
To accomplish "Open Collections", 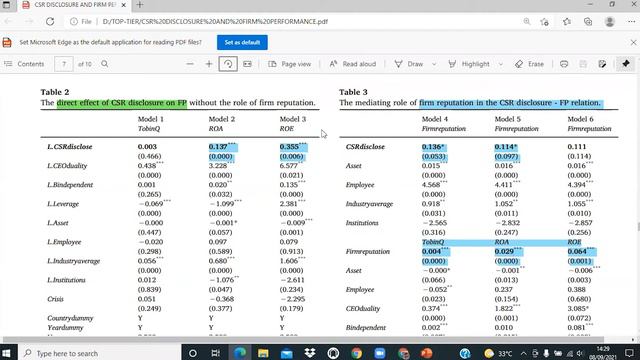I will 588,22.
